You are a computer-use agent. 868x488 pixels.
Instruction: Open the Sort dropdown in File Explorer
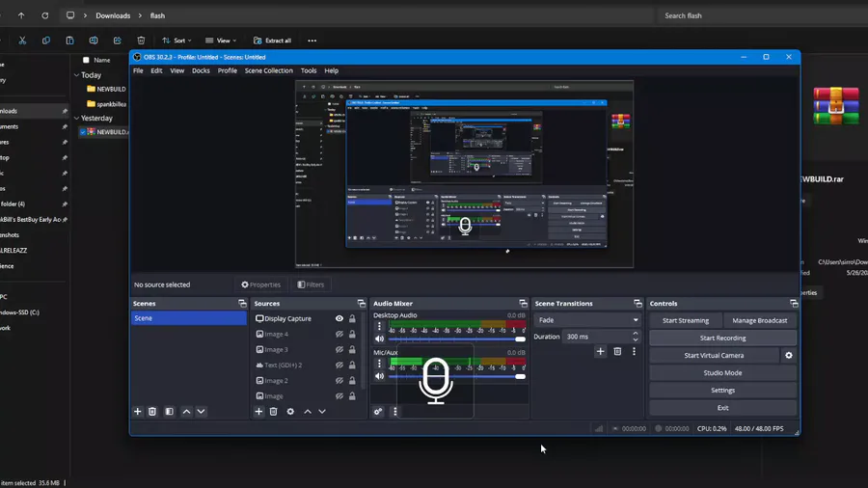pyautogui.click(x=176, y=41)
